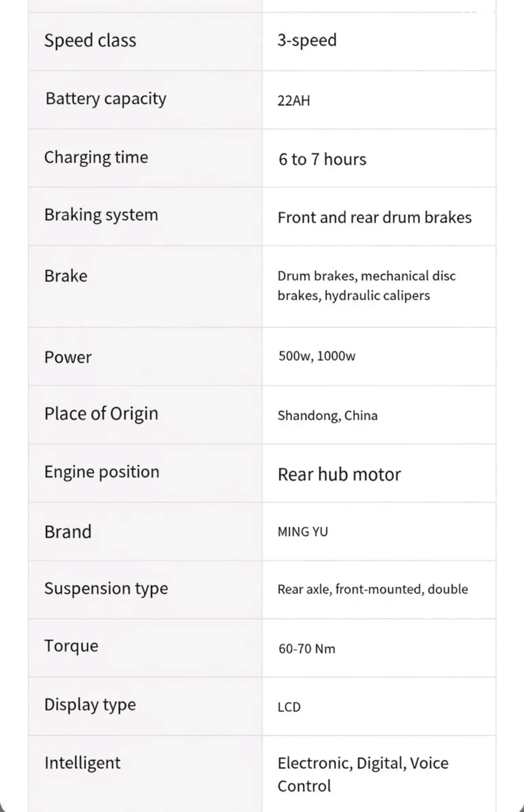Click the MING YU brand value
Screen dimensions: 524x812
coord(303,532)
